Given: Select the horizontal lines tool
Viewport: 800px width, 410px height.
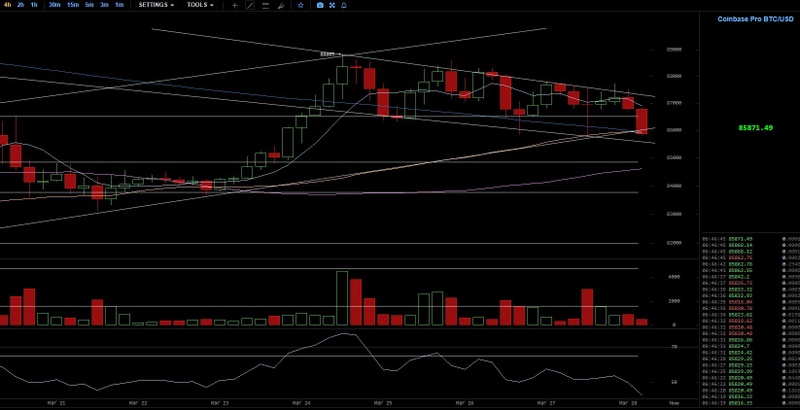Looking at the screenshot, I should tap(265, 6).
